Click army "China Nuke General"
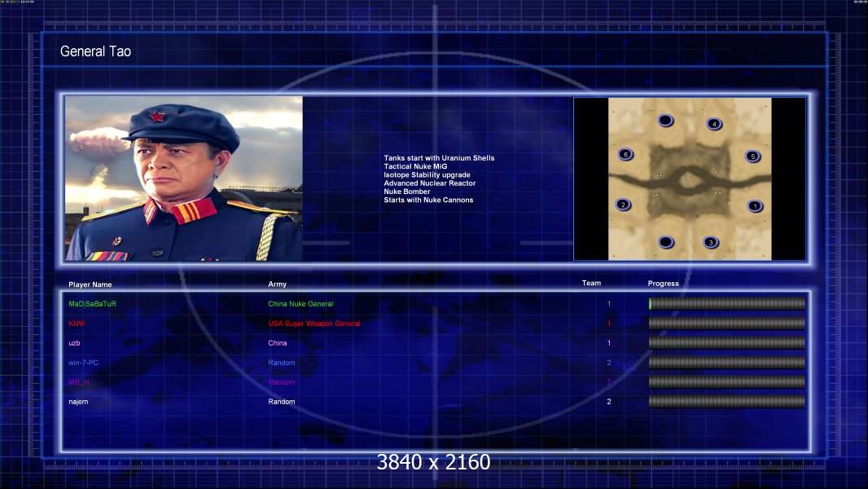The image size is (868, 489). (300, 304)
